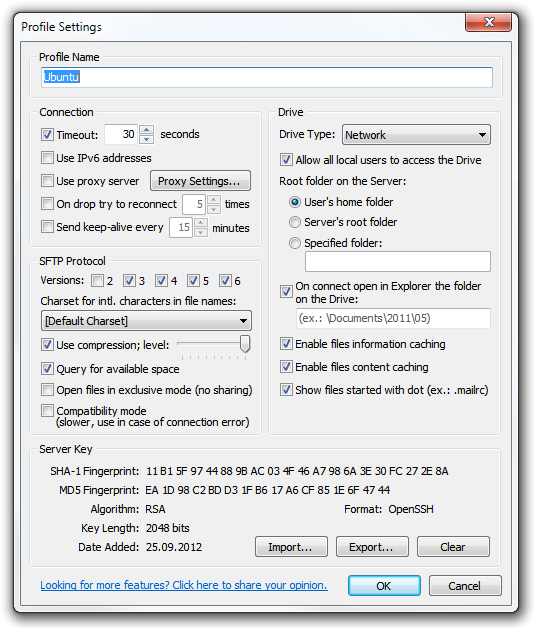Toggle SFTP version 5 checkbox
This screenshot has height=628, width=534.
pyautogui.click(x=193, y=281)
